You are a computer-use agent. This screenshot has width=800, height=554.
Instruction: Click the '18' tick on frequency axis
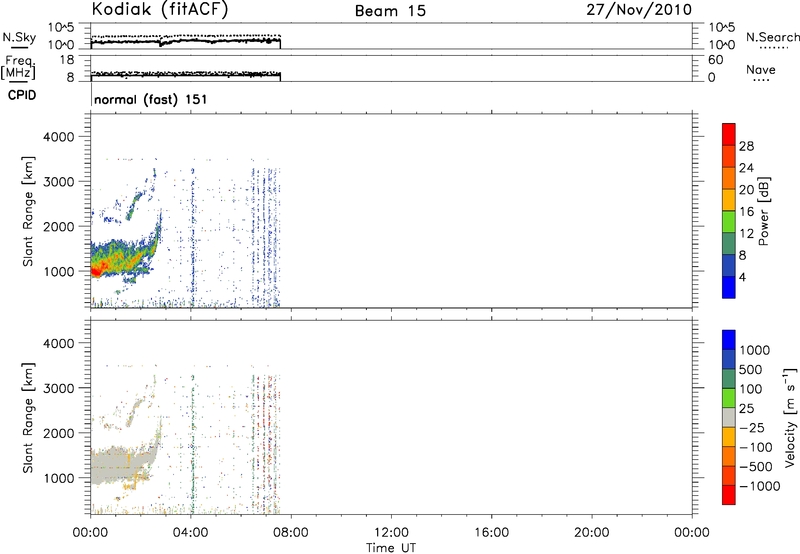(x=67, y=60)
